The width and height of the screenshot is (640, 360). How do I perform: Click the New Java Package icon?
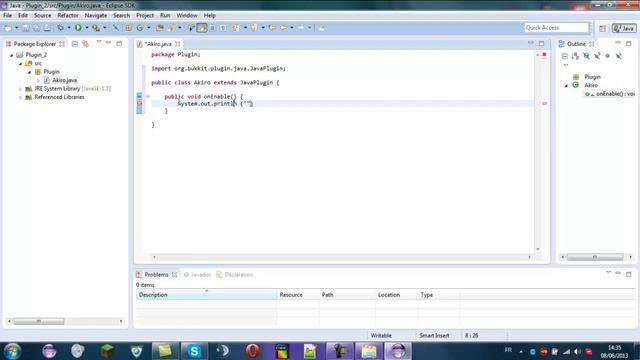pos(129,28)
